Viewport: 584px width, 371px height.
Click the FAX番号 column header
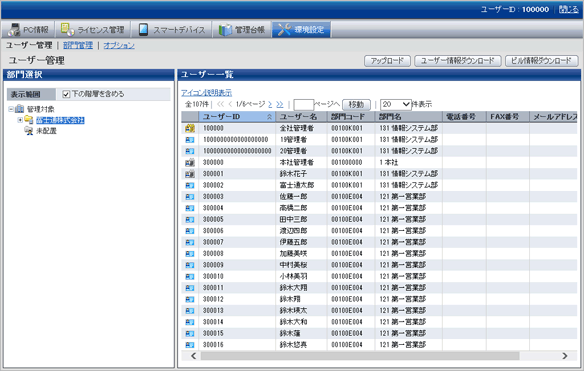point(508,117)
